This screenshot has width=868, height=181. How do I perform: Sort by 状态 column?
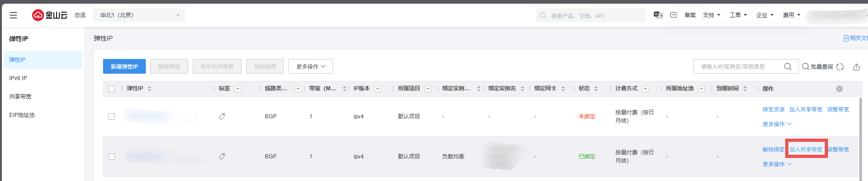click(x=596, y=89)
